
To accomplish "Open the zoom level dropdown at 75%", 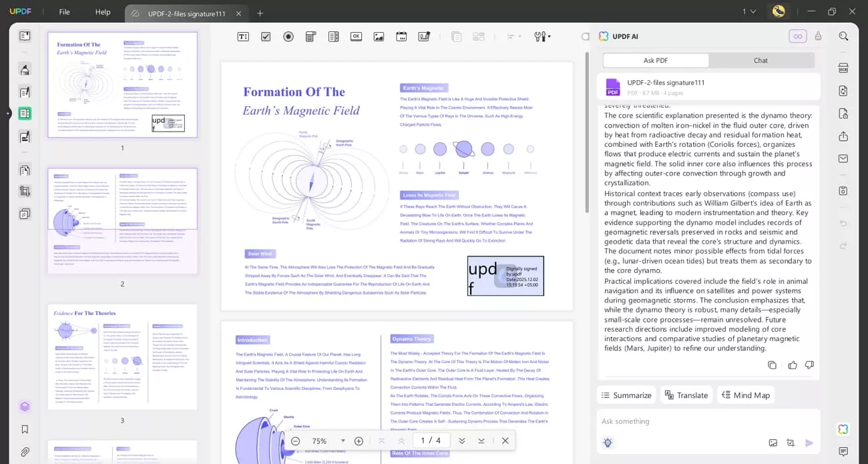I will pyautogui.click(x=343, y=441).
